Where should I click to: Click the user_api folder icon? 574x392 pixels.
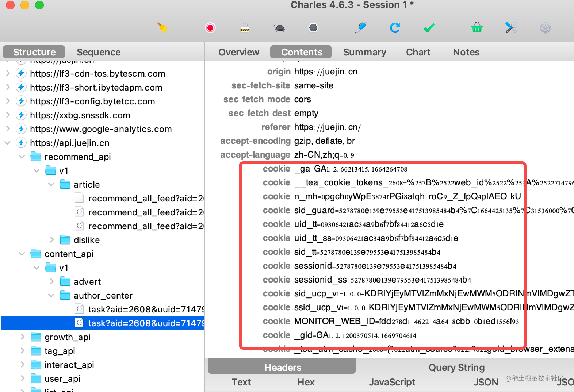pyautogui.click(x=36, y=378)
